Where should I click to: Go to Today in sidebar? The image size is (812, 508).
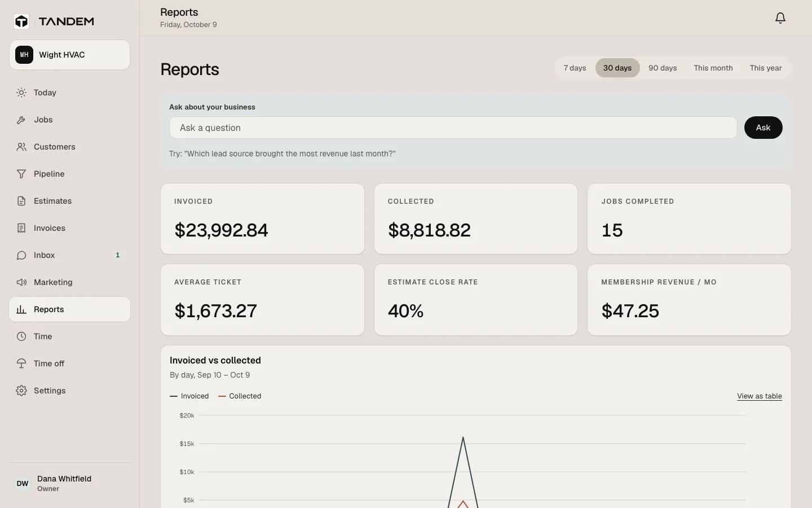70,93
